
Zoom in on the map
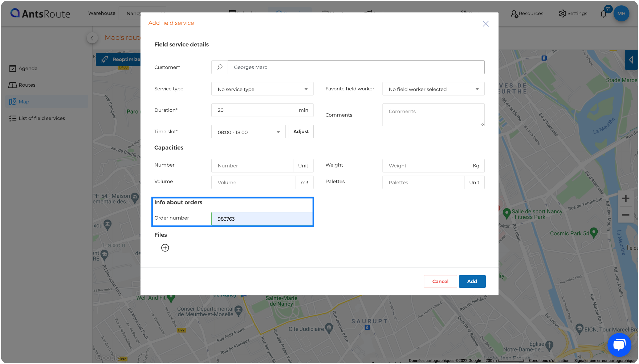pyautogui.click(x=625, y=198)
